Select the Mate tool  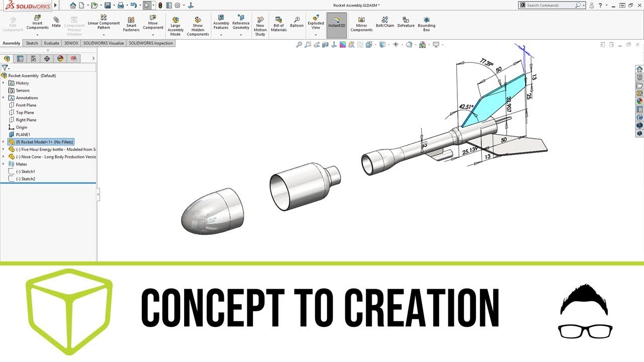56,22
